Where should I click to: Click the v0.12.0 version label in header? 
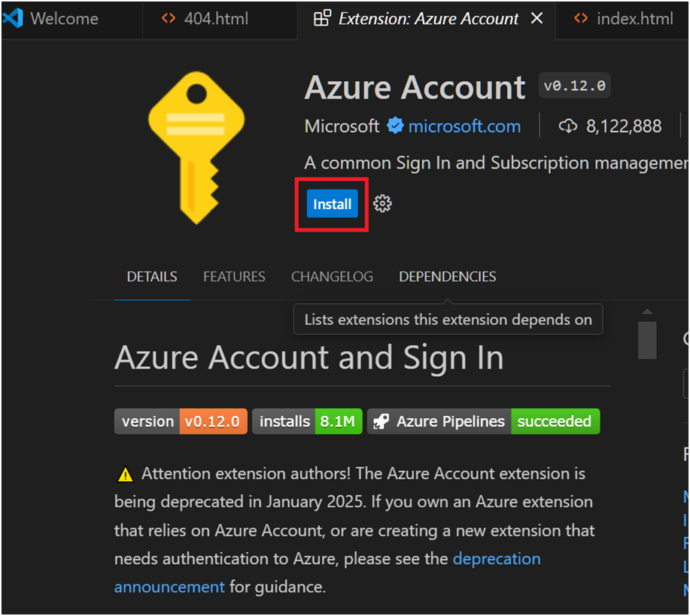pyautogui.click(x=574, y=85)
